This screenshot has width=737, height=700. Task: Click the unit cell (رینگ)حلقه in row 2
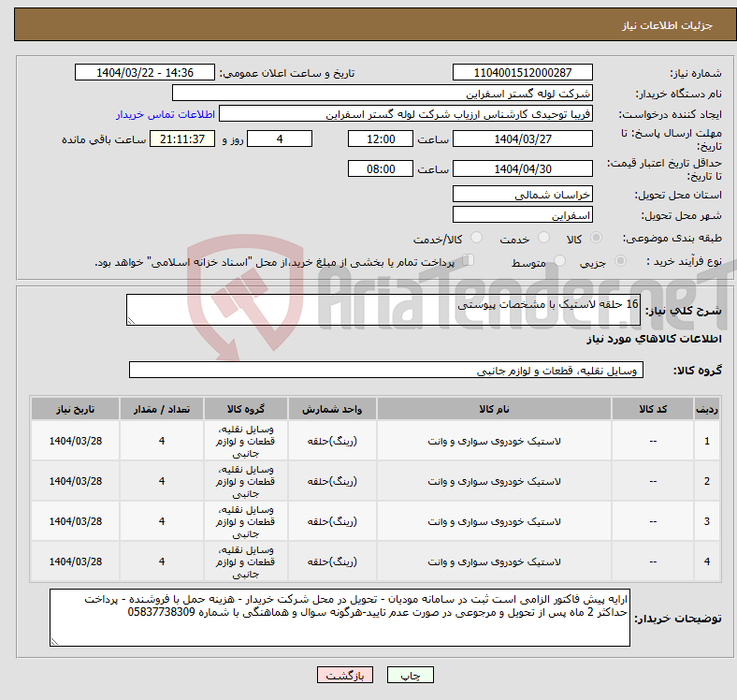(332, 481)
